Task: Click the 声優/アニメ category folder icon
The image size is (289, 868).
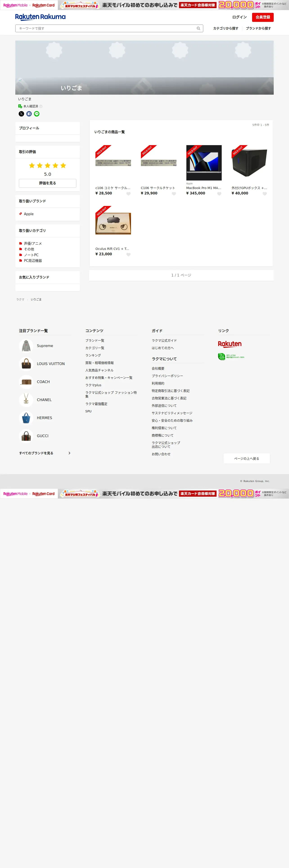Action: coord(20,243)
